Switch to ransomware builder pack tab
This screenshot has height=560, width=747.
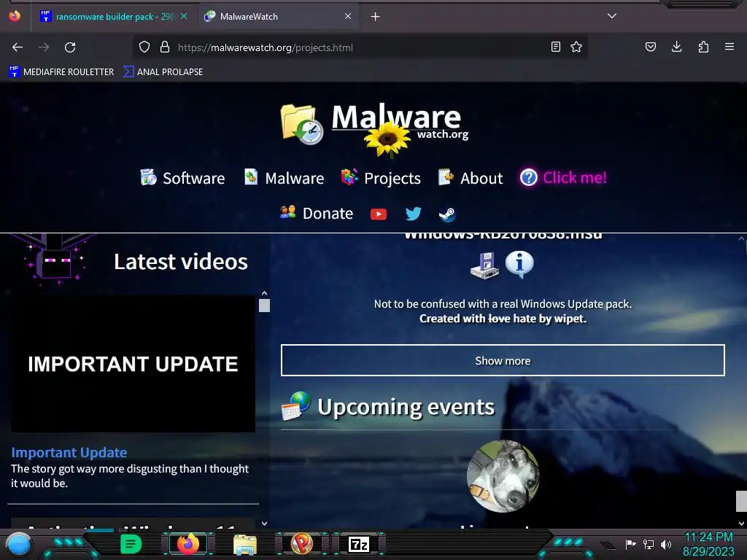tap(115, 17)
